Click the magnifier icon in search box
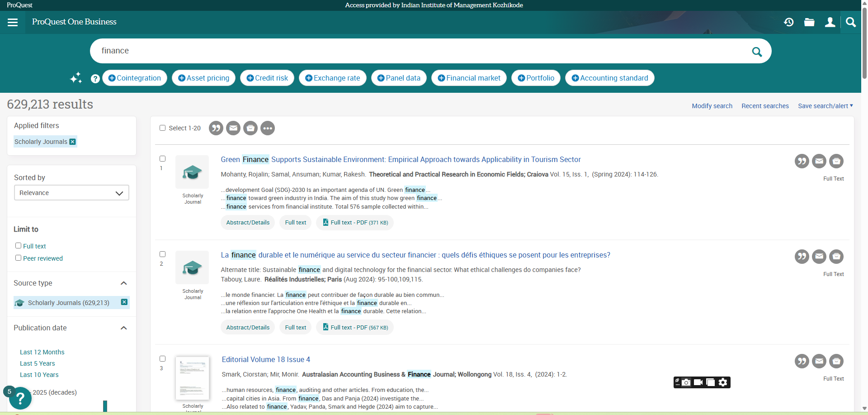The image size is (868, 415). coord(757,52)
